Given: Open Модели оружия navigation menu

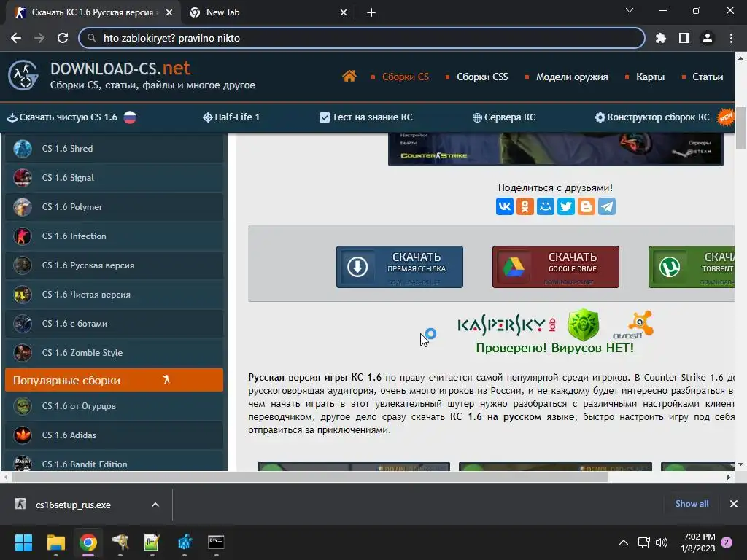Looking at the screenshot, I should 572,77.
